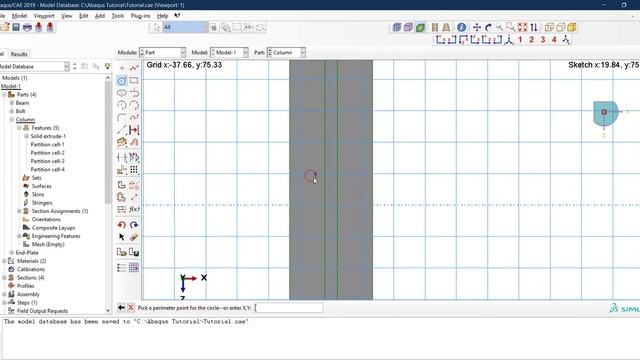Select the Box Zoom View tool
This screenshot has height=360, width=640.
(511, 27)
